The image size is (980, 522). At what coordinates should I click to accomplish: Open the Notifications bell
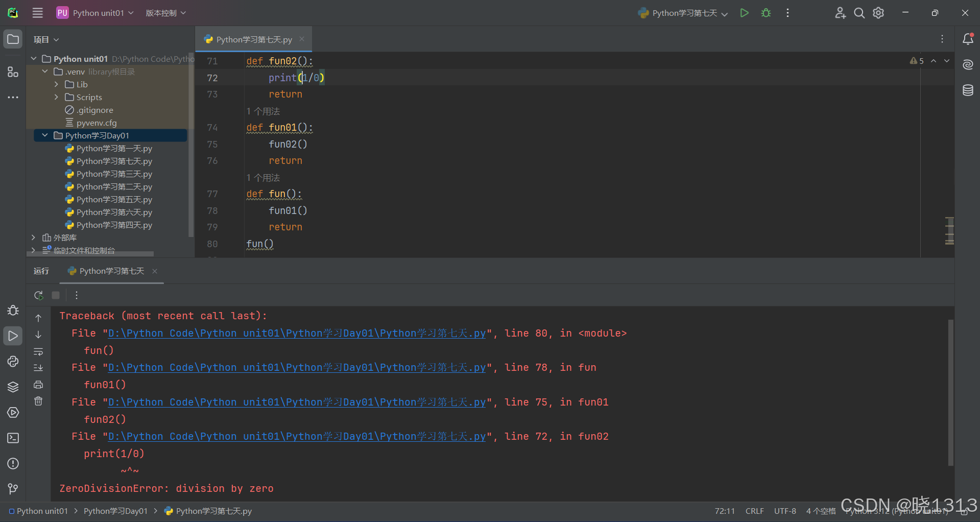click(x=968, y=39)
